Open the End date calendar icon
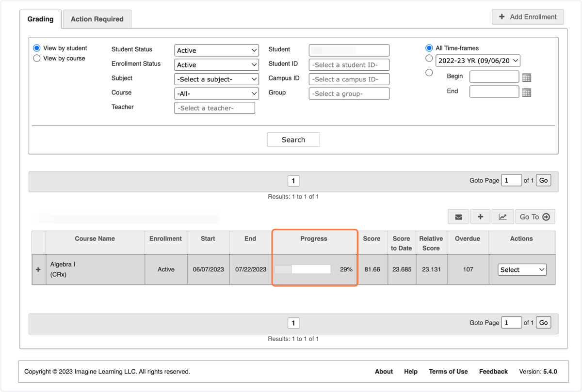Screen dimensions: 582x392 pyautogui.click(x=527, y=92)
